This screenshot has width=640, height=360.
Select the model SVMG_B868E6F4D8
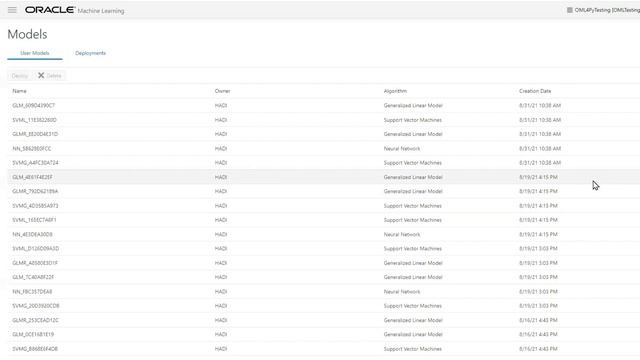tap(35, 349)
